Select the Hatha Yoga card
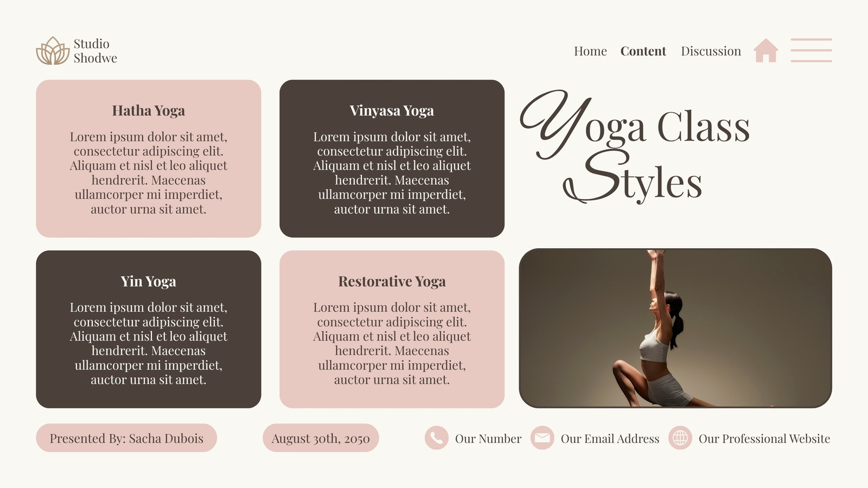 [149, 158]
